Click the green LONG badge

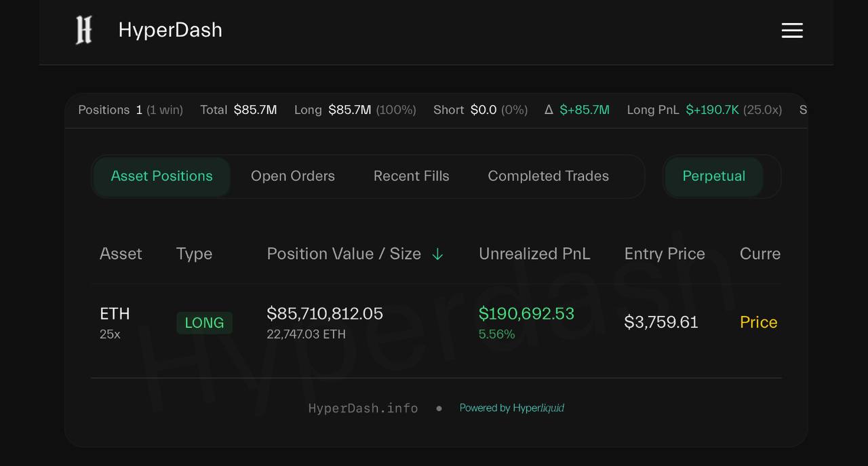click(x=204, y=323)
